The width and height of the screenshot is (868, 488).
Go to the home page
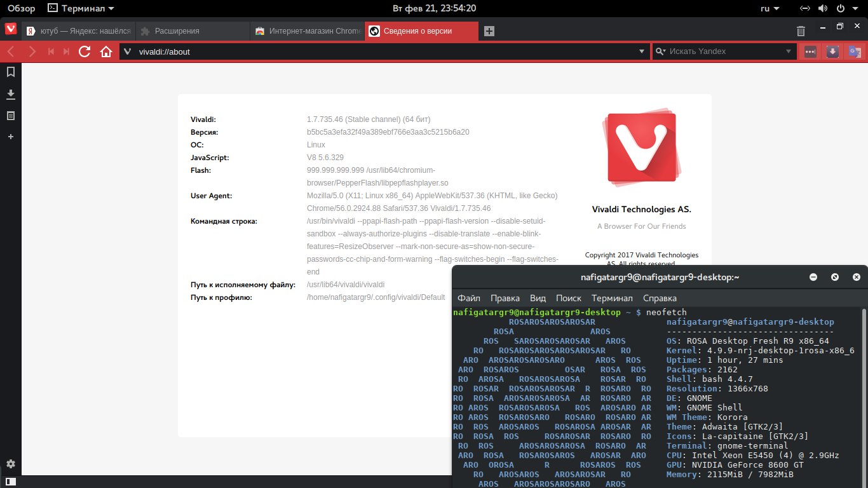tap(106, 51)
